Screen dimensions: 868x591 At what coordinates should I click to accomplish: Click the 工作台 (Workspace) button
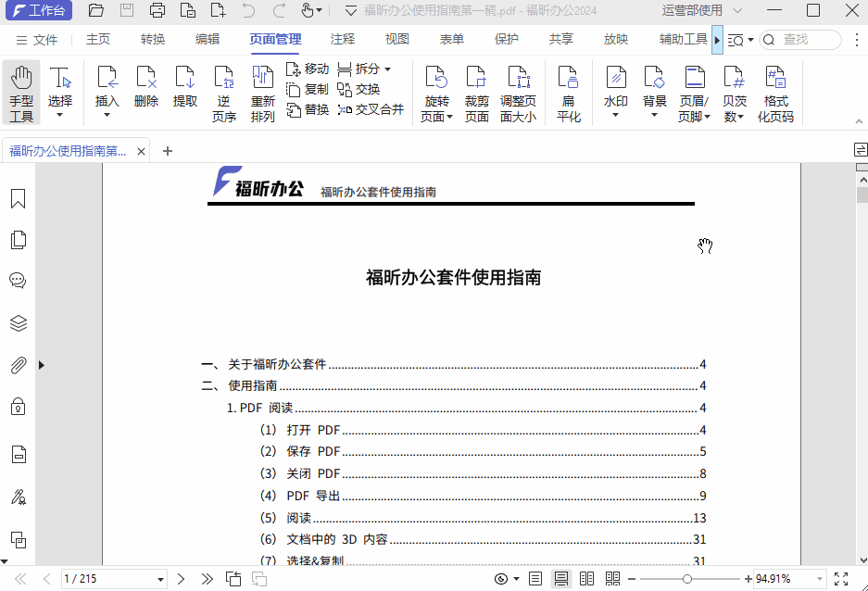[37, 10]
